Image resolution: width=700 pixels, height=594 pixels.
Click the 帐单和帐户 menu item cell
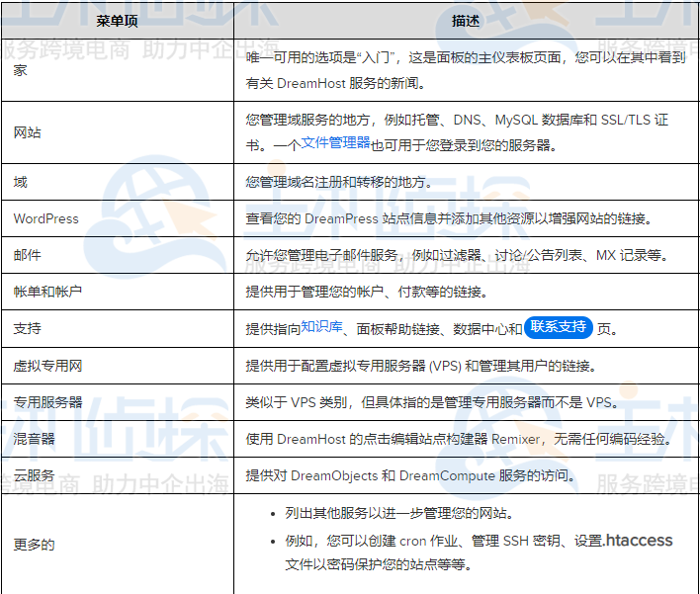118,292
